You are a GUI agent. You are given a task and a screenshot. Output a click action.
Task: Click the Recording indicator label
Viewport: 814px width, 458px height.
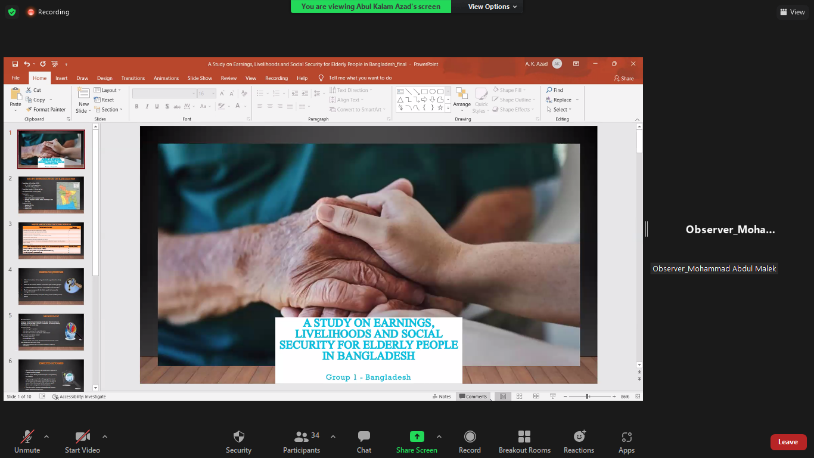[x=53, y=11]
